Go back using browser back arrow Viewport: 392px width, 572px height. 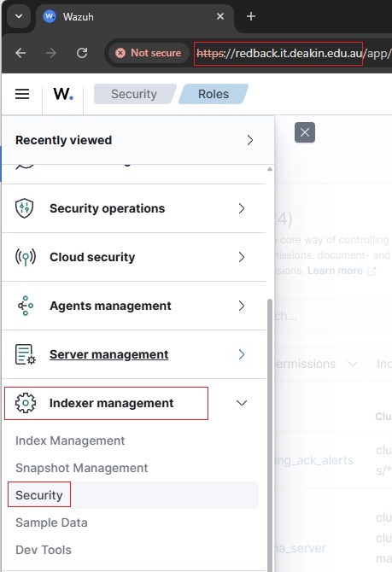pyautogui.click(x=20, y=53)
